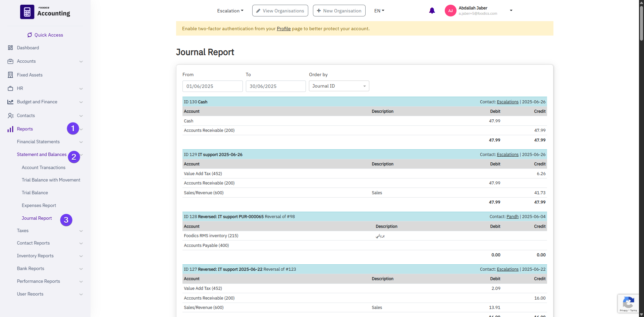Image resolution: width=644 pixels, height=317 pixels.
Task: Open the Profile link in the banner
Action: [283, 29]
